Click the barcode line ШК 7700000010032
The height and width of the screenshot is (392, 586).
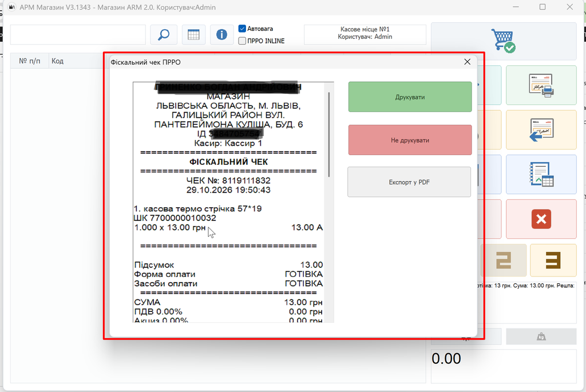coord(175,218)
